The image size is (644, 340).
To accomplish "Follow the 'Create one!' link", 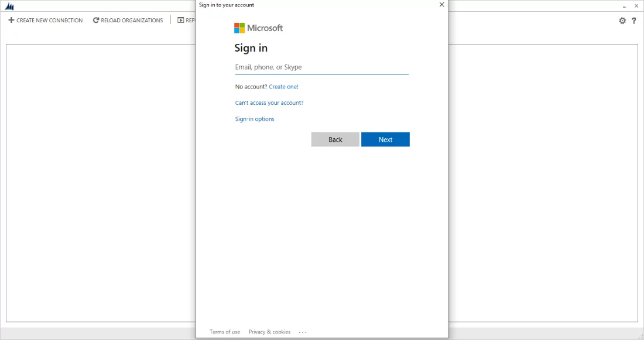I will click(283, 87).
